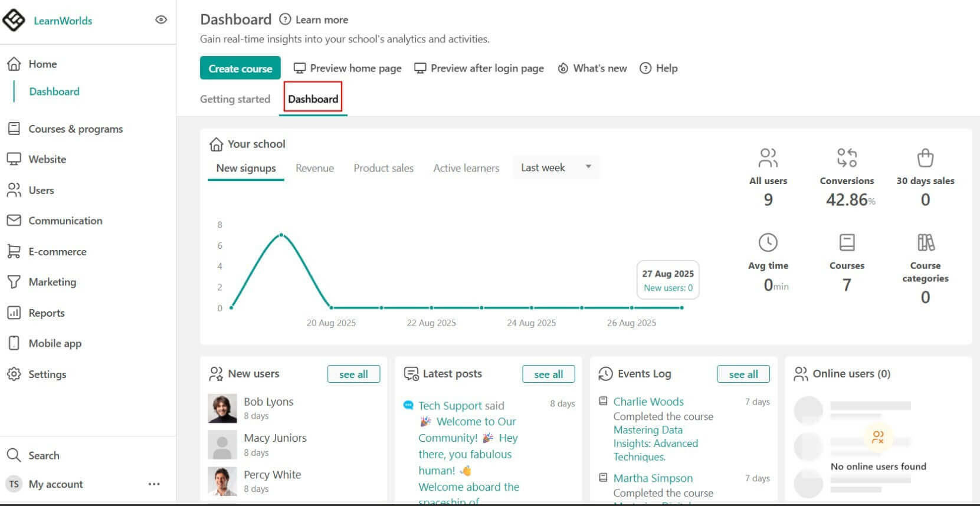Open What's new flame icon
Screen dimensions: 980x506
pyautogui.click(x=563, y=68)
